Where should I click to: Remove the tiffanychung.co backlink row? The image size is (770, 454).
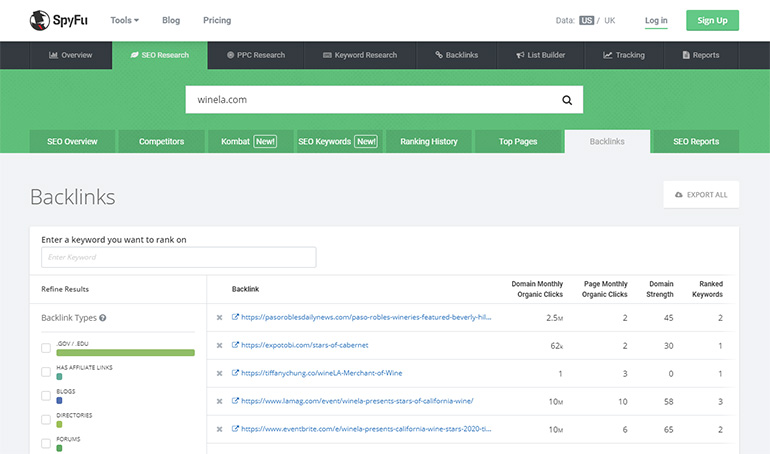[219, 373]
